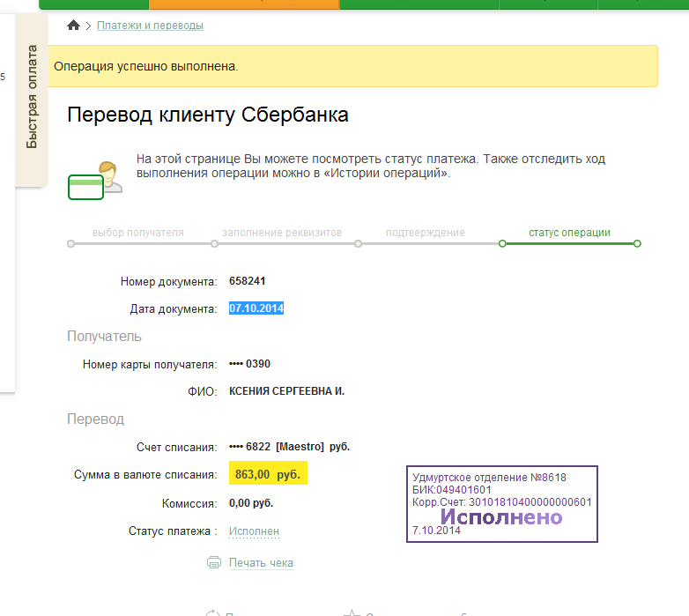Click the Корр.Счет number in stamp
Viewport: 689px width, 616px height.
(x=502, y=501)
